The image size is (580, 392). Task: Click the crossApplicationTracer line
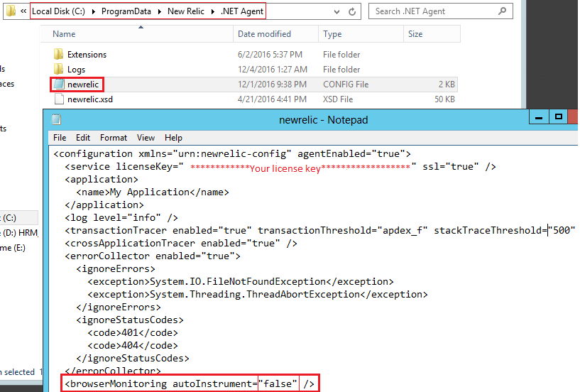181,243
